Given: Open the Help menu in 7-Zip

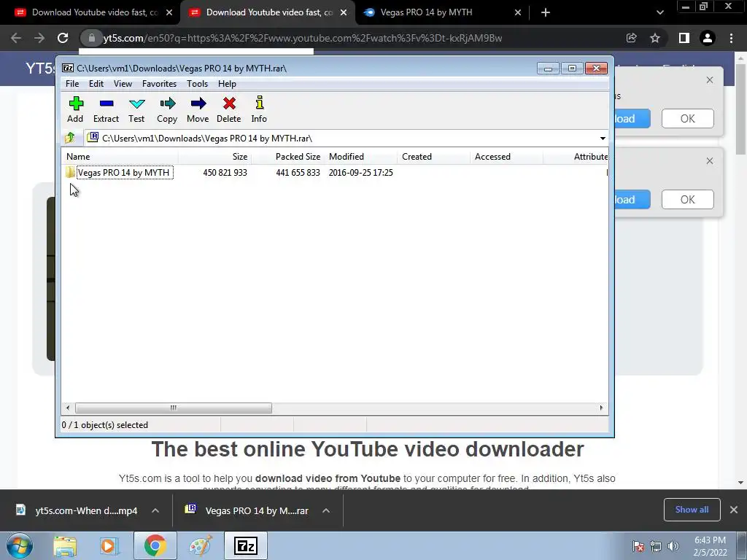Looking at the screenshot, I should coord(228,84).
